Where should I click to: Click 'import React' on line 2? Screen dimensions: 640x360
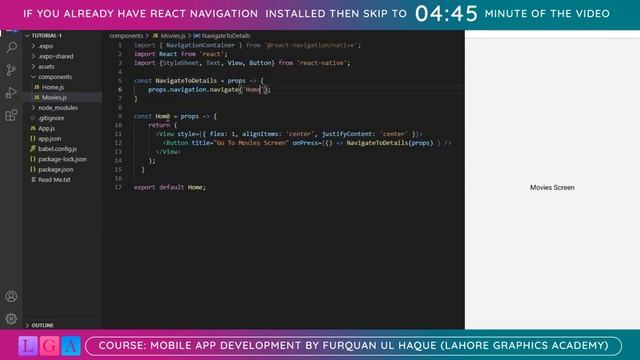156,54
